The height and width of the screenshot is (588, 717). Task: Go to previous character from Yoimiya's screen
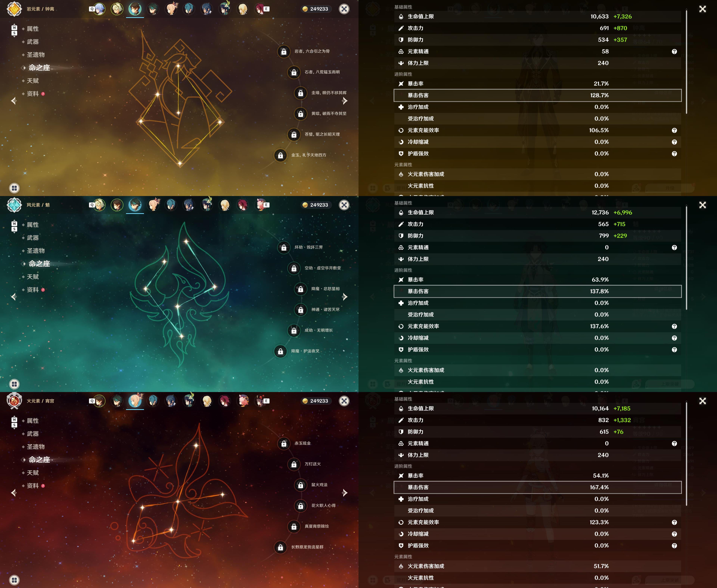[x=14, y=493]
